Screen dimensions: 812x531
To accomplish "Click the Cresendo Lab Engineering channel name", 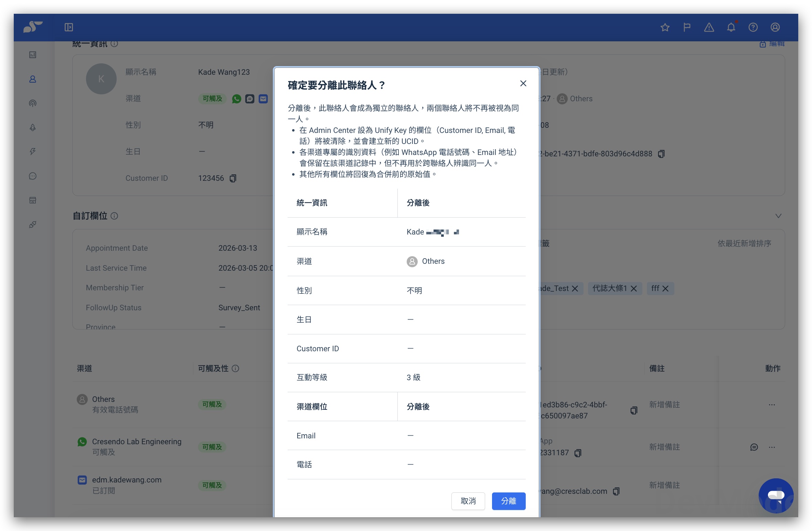I will [x=137, y=441].
